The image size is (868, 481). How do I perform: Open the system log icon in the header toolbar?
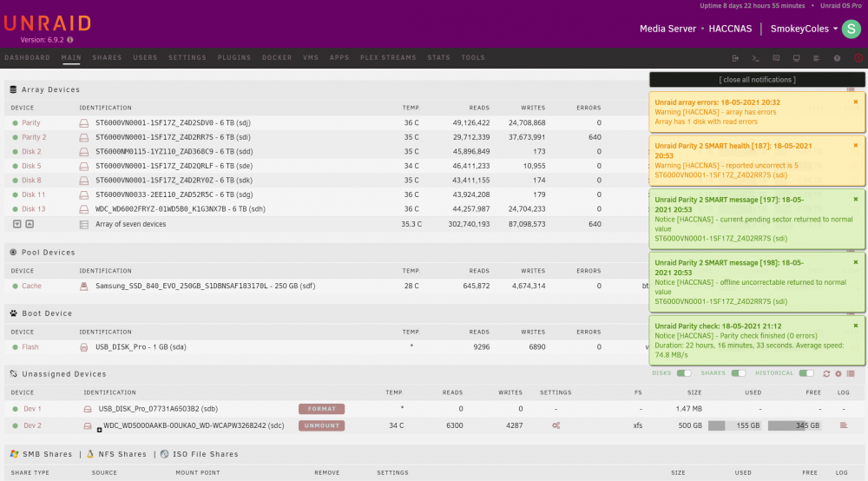tap(816, 58)
